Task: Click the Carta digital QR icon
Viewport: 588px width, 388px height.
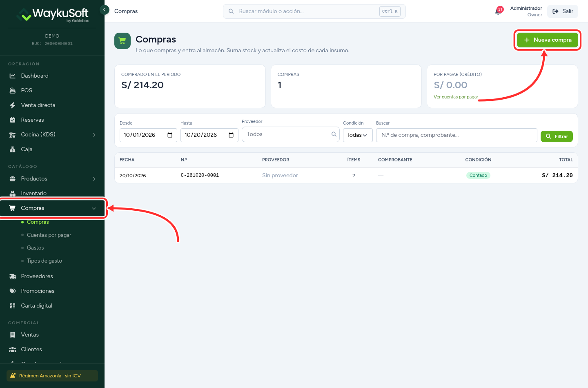Action: pos(13,306)
